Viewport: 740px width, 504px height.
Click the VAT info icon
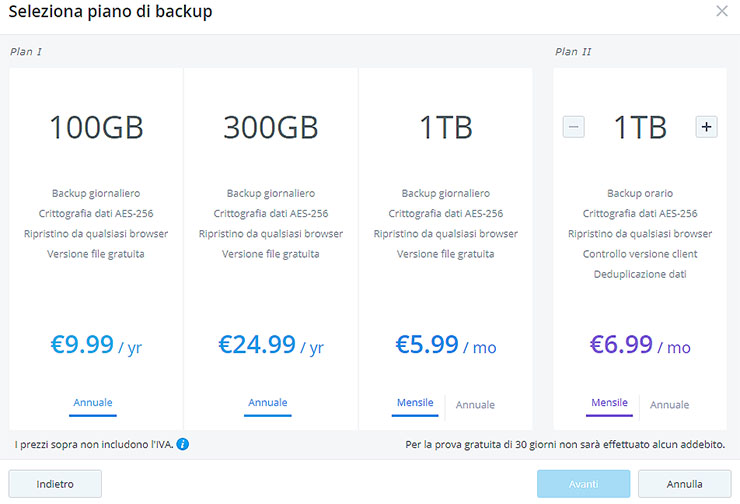coord(183,444)
